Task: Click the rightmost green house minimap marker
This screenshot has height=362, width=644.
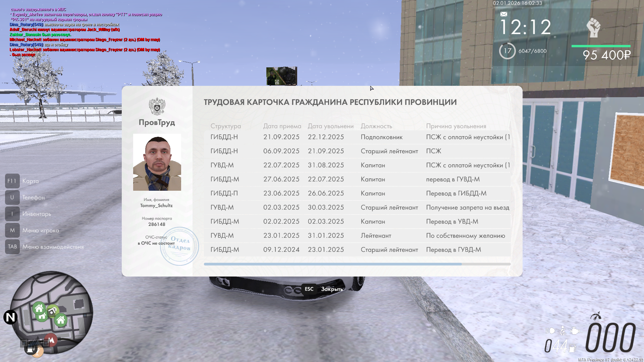Action: point(61,320)
